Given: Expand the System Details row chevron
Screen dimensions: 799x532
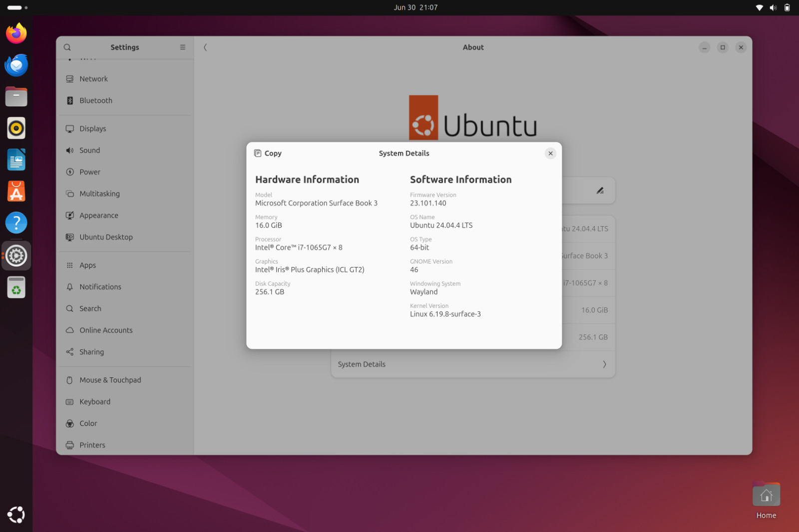Looking at the screenshot, I should pos(604,364).
